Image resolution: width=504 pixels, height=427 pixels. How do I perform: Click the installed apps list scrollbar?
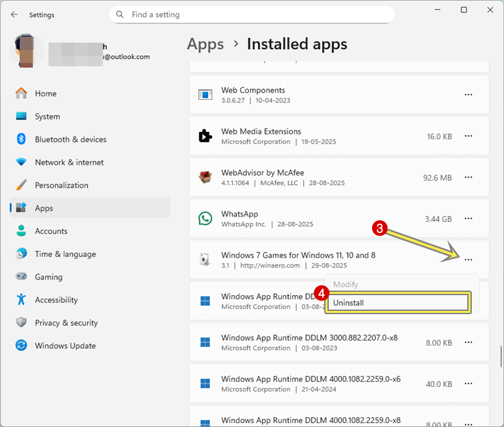(x=501, y=356)
